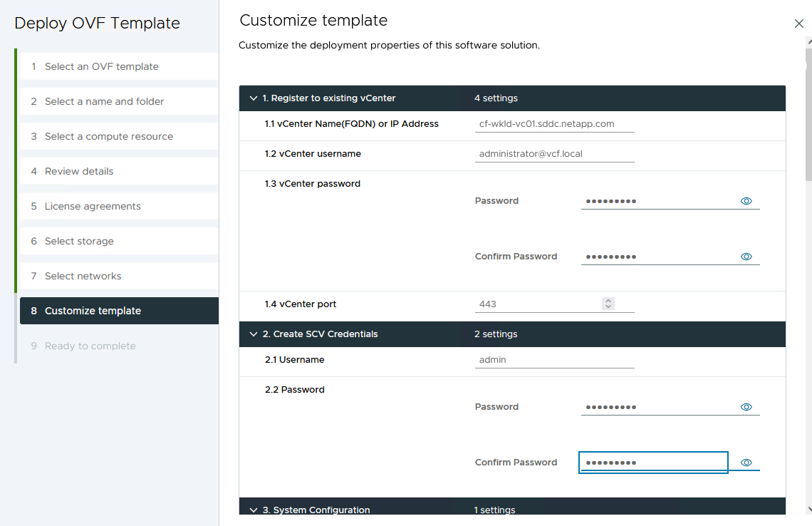Collapse Register to existing vCenter section
Viewport: 812px width, 526px height.
coord(254,98)
